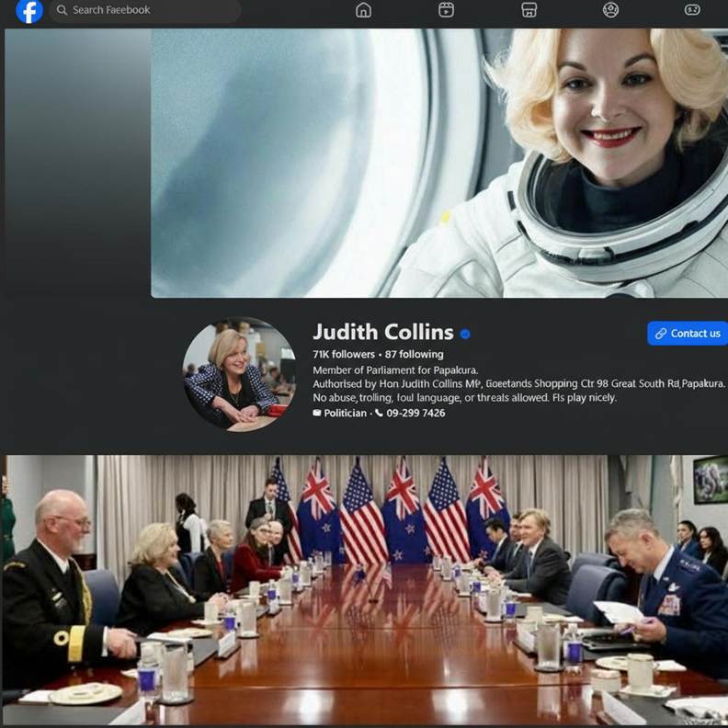Image resolution: width=728 pixels, height=728 pixels.
Task: Open the Groups icon in the top navigation
Action: tap(610, 10)
